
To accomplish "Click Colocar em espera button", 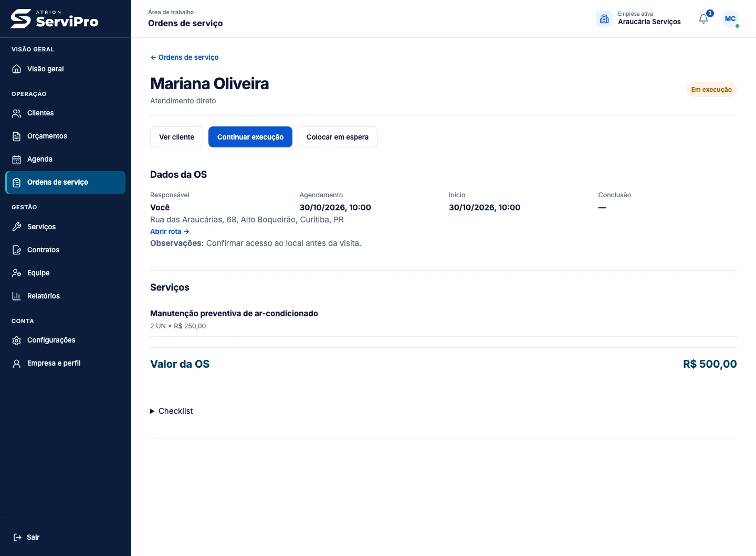I will click(x=338, y=137).
